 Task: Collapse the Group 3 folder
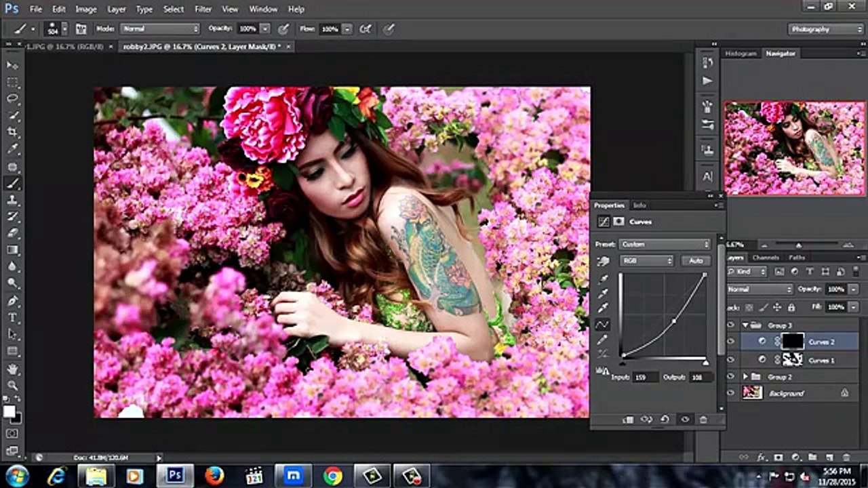coord(746,325)
